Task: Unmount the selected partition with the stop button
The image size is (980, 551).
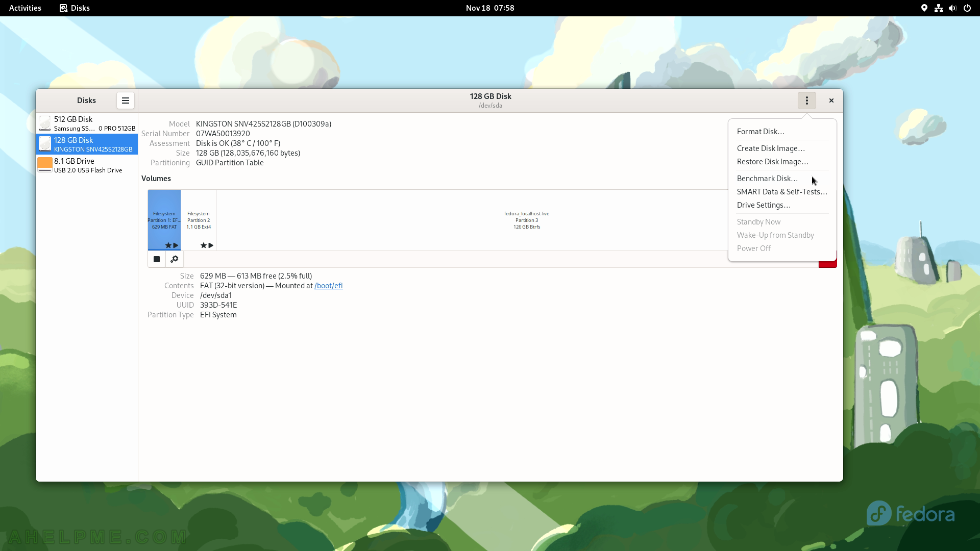Action: (157, 259)
